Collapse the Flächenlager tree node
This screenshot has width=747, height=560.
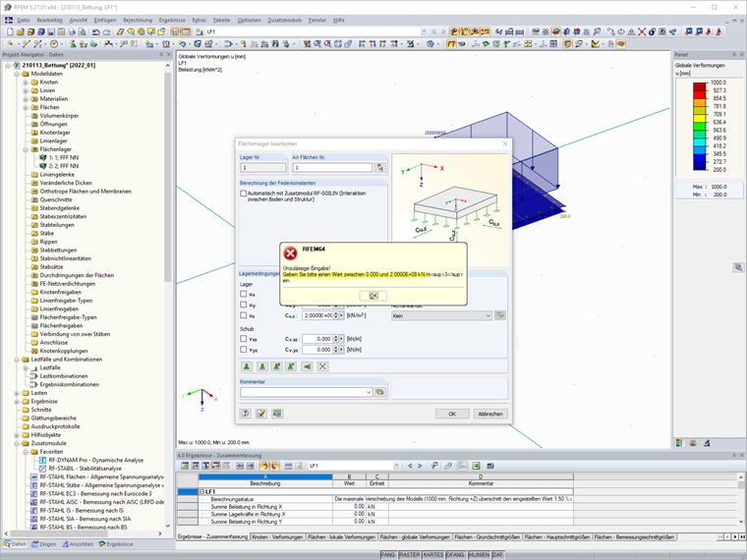26,149
